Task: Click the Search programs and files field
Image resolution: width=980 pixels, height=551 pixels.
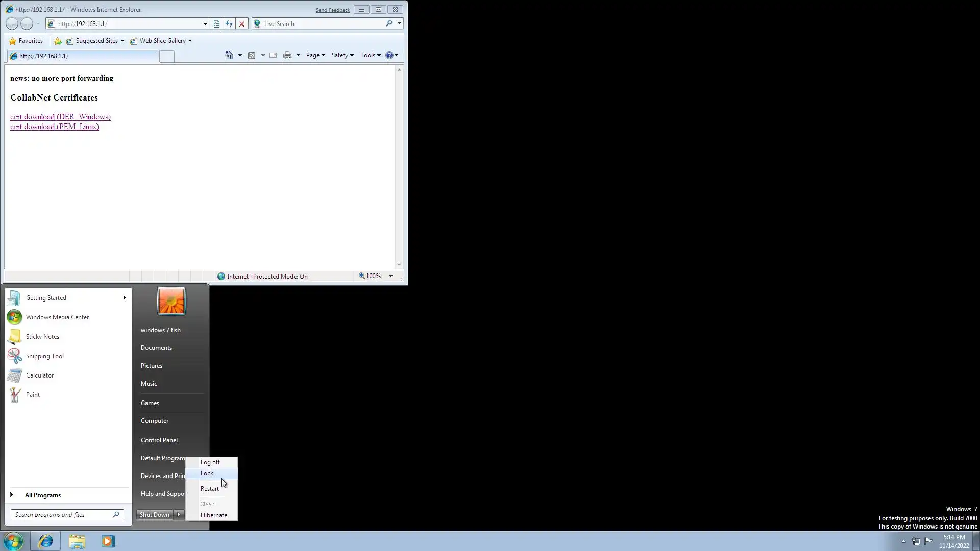Action: pyautogui.click(x=61, y=515)
